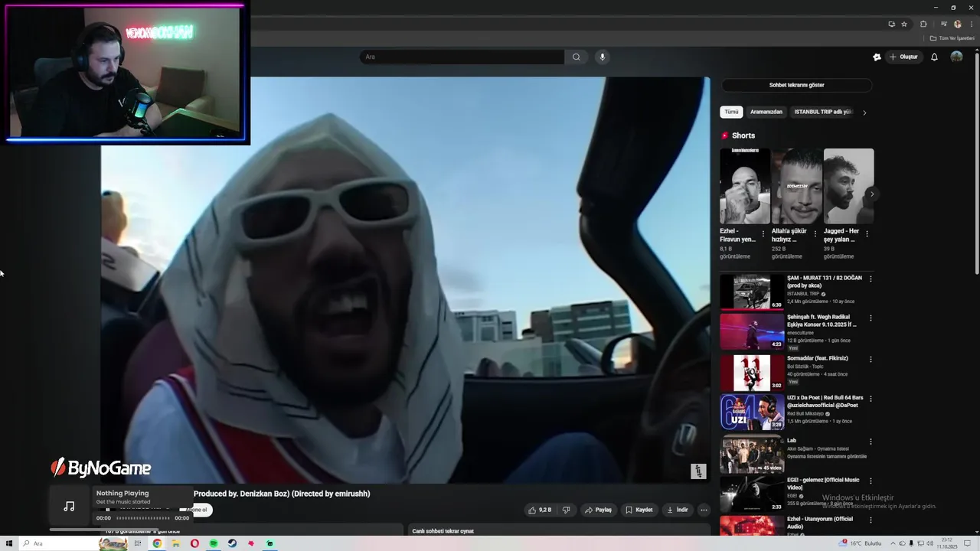Select the ISTANBUL TRIP filter chip
The width and height of the screenshot is (980, 551).
coord(822,112)
